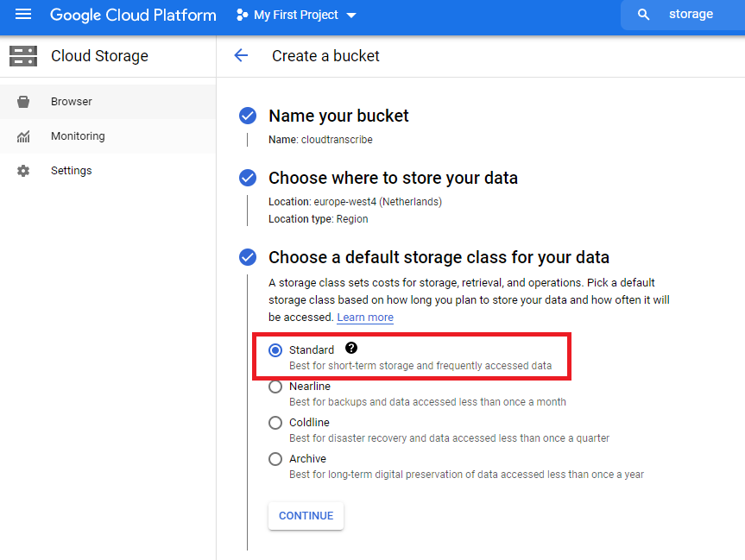Viewport: 745px width, 560px height.
Task: Select the Nearline storage class option
Action: coord(275,387)
